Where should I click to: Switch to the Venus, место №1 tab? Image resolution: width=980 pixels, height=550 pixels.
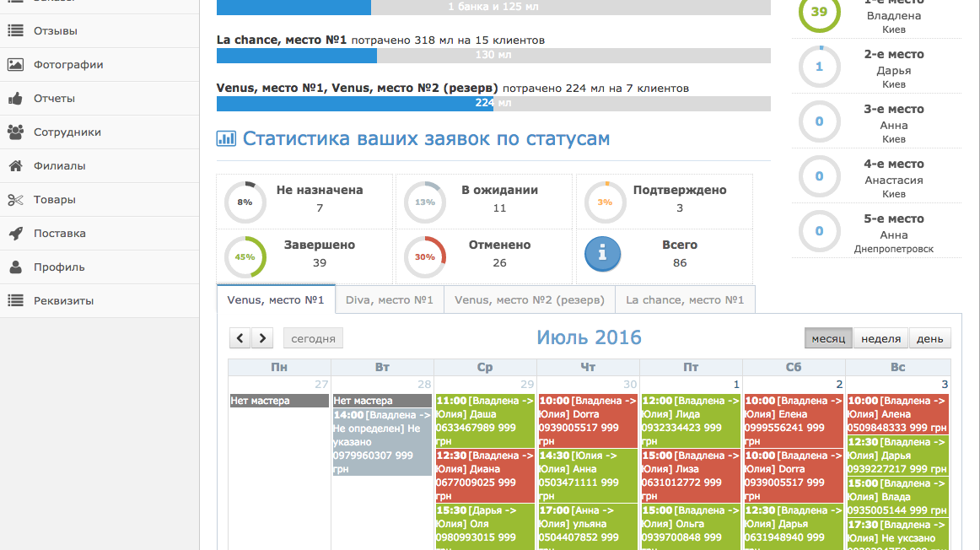pos(276,299)
